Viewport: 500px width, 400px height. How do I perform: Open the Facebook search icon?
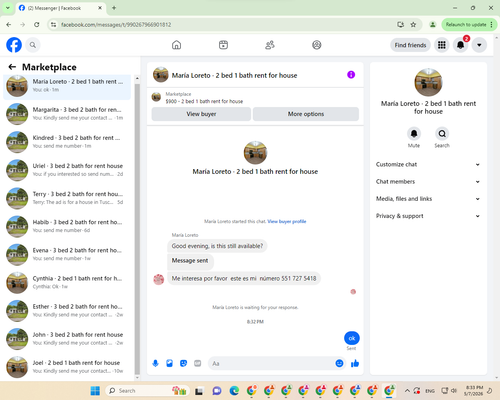coord(33,45)
